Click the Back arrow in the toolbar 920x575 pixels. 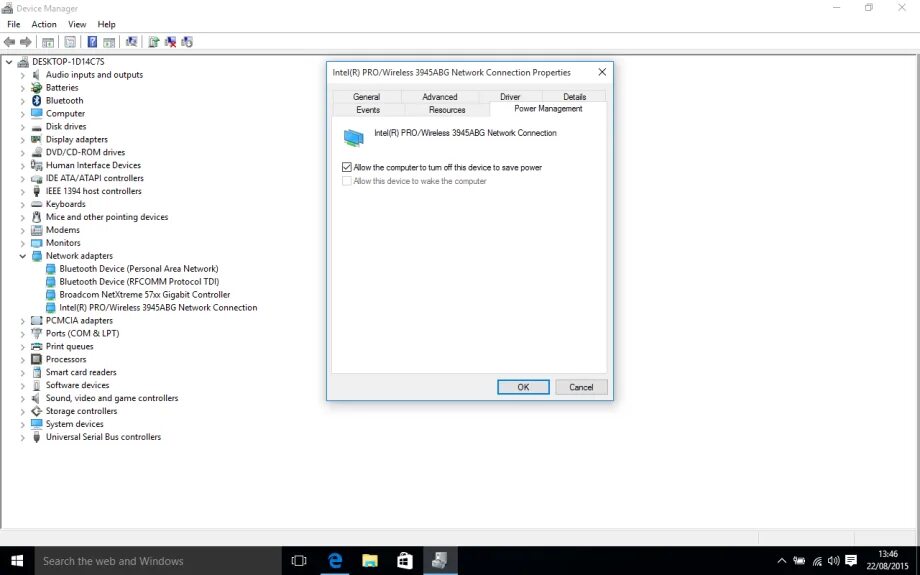click(9, 42)
